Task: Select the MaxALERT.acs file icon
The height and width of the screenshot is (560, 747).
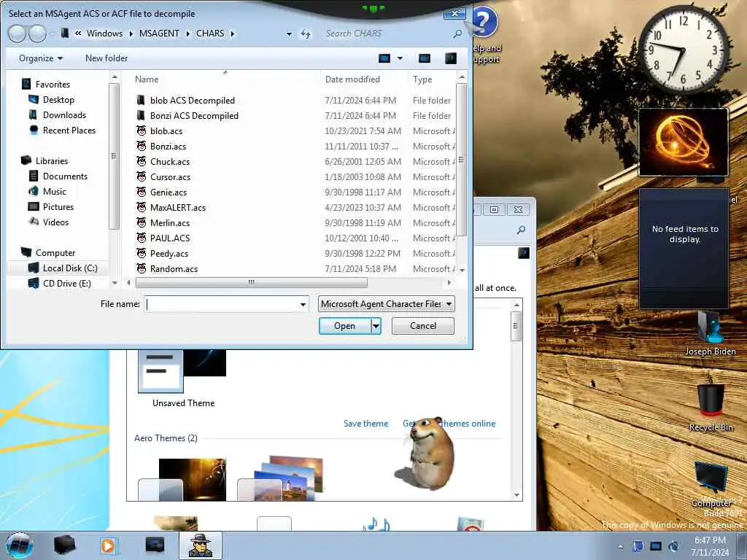Action: [x=142, y=207]
